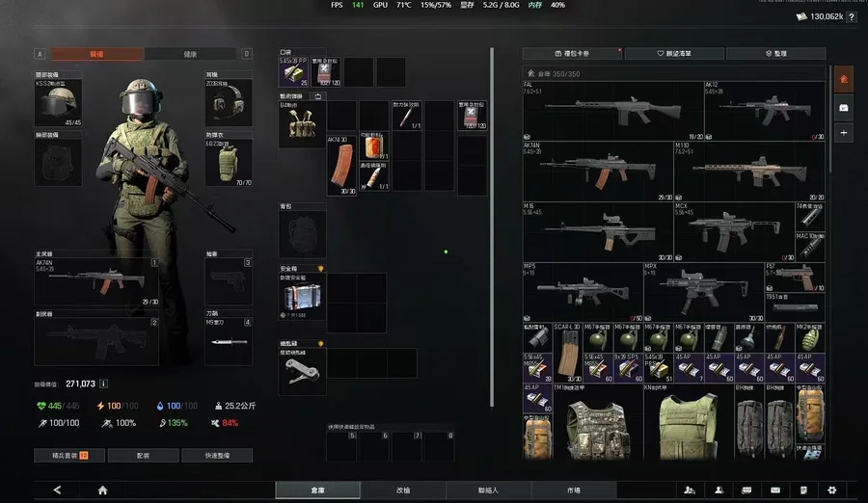Open the 聯絡人 contacts tab
The width and height of the screenshot is (868, 503).
click(x=488, y=490)
